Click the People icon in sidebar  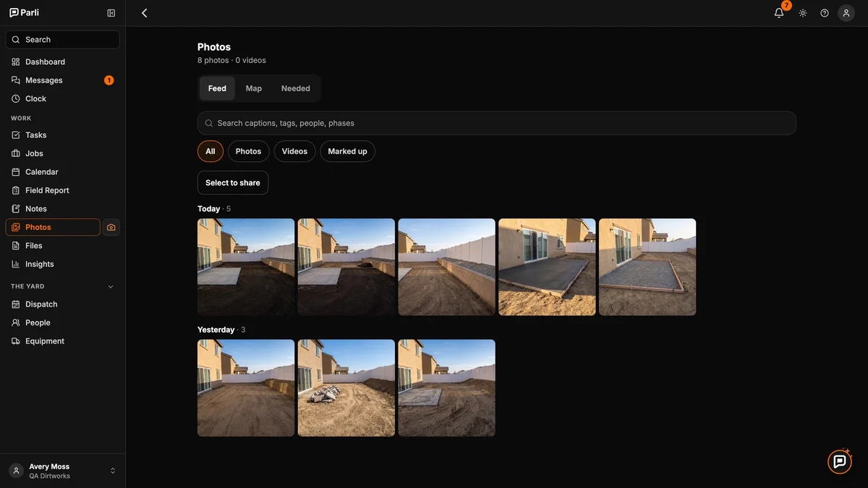click(16, 322)
